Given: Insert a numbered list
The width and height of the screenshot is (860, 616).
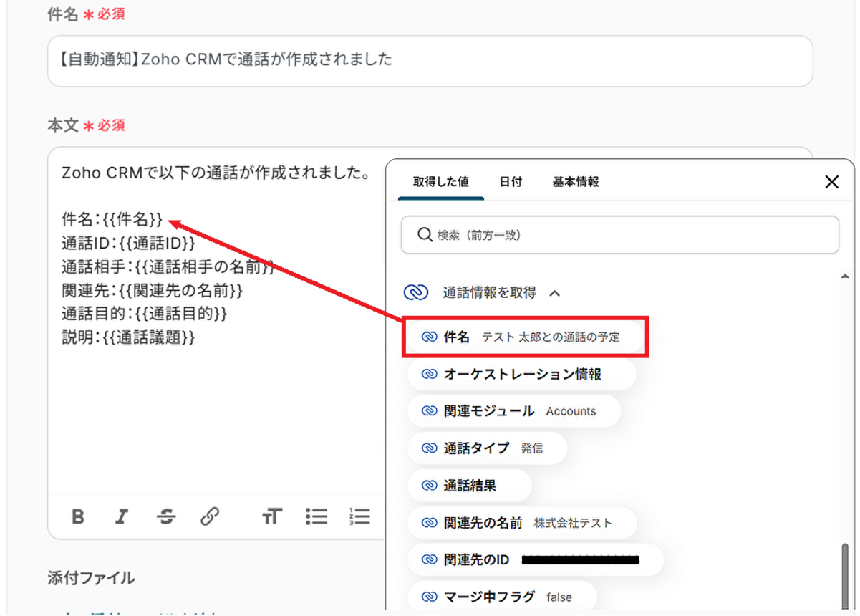Looking at the screenshot, I should pyautogui.click(x=359, y=516).
